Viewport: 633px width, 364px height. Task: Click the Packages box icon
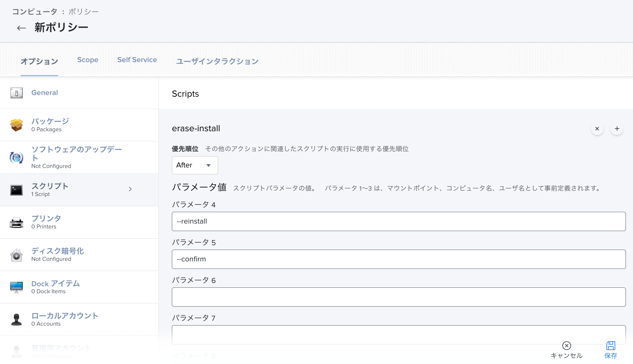(x=16, y=125)
